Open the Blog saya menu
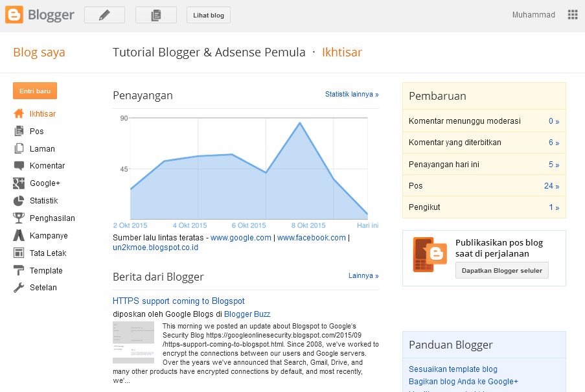The image size is (585, 392). (x=38, y=52)
